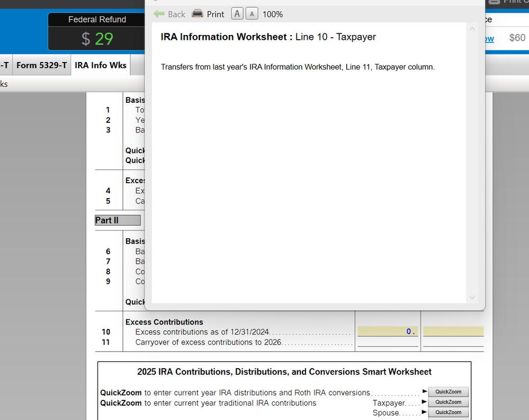
Task: Click line 10 spouse excess contributions field
Action: [x=453, y=331]
